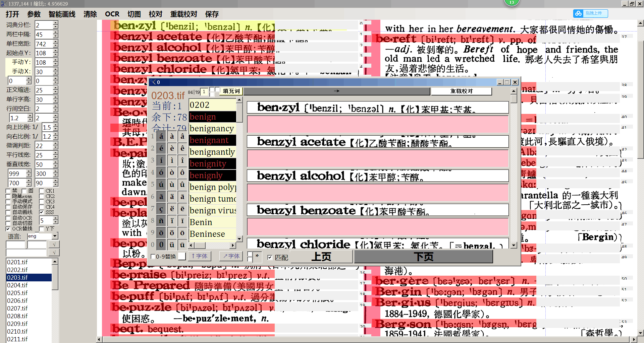Click the 切图 menu item

[x=134, y=14]
